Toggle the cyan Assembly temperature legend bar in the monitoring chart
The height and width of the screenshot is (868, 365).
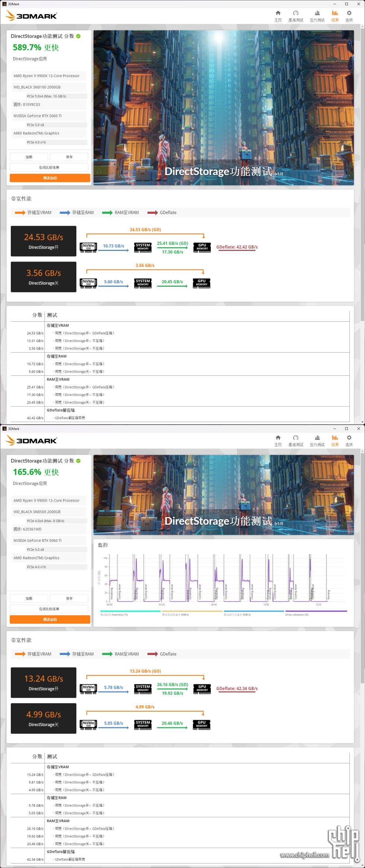coord(130,611)
